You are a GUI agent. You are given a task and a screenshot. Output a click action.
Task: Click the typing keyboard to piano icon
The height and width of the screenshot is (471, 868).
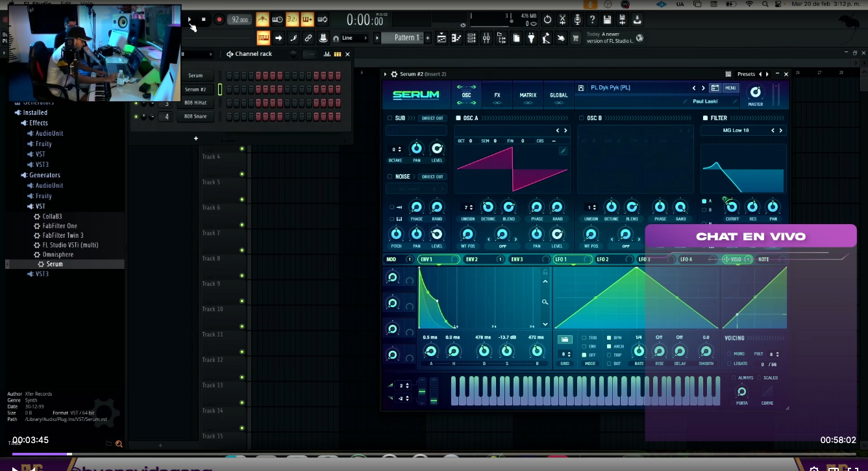(263, 38)
